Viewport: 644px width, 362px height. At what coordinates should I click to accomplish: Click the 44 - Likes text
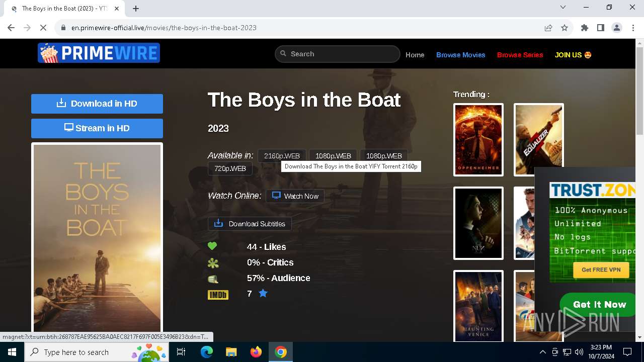pos(267,247)
